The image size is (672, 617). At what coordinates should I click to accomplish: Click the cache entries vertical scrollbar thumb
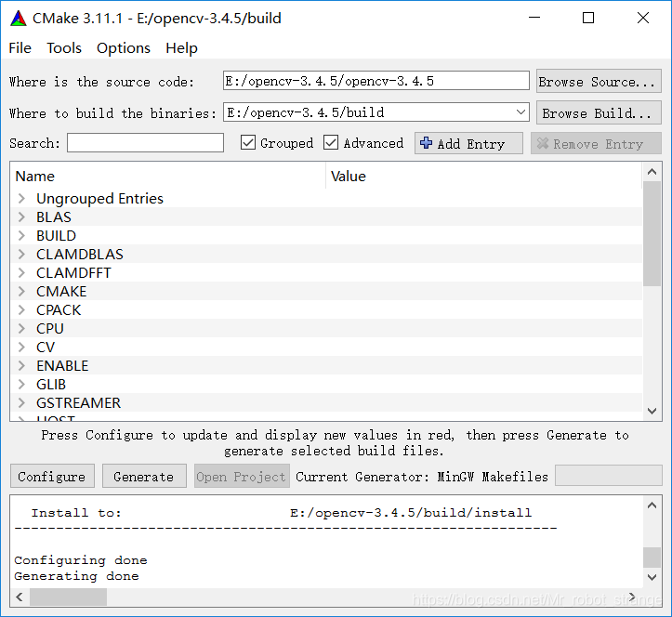(x=652, y=233)
